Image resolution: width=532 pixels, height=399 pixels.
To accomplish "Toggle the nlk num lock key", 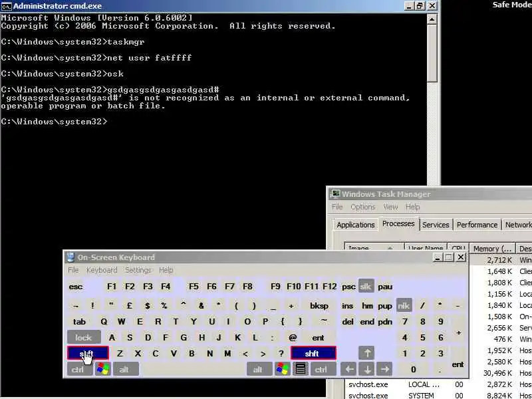I will click(404, 305).
